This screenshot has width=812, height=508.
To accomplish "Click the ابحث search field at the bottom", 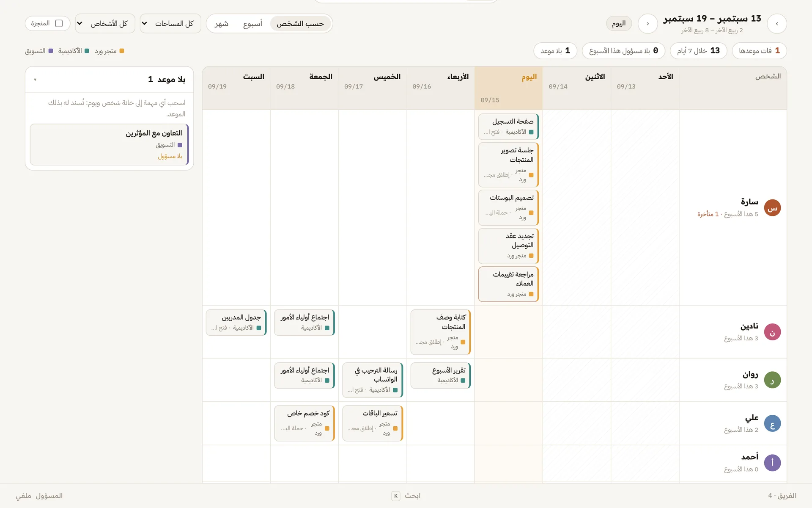I will tap(406, 496).
